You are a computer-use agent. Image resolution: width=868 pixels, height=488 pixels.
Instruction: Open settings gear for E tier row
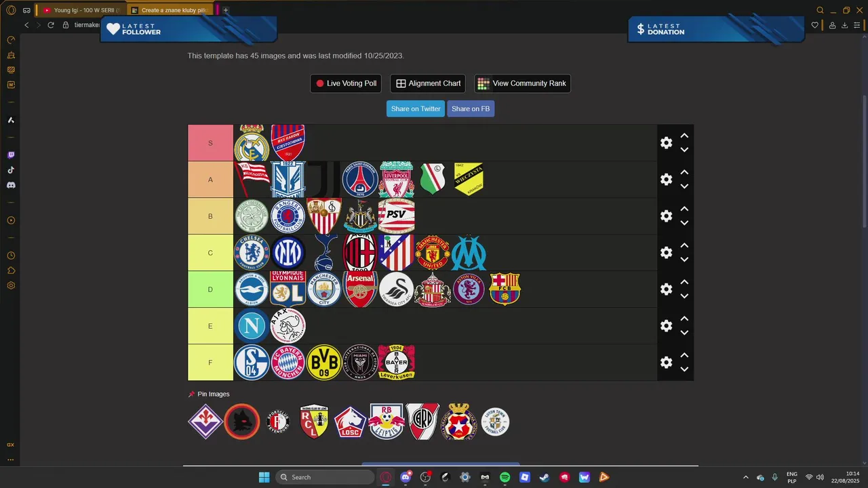pyautogui.click(x=666, y=326)
